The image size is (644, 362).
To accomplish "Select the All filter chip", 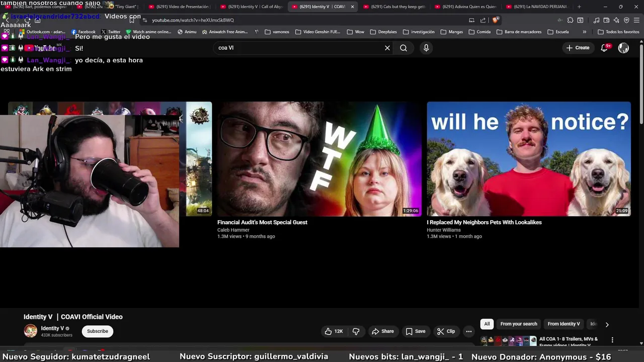I will (x=487, y=324).
